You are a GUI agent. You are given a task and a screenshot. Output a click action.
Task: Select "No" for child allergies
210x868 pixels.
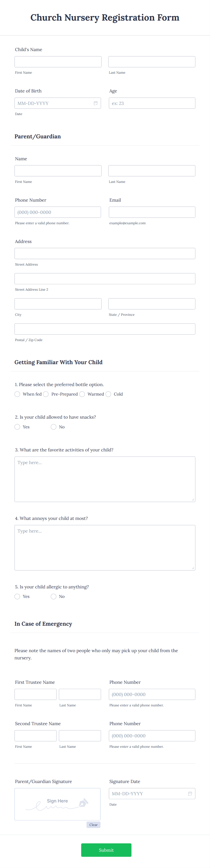click(x=54, y=597)
